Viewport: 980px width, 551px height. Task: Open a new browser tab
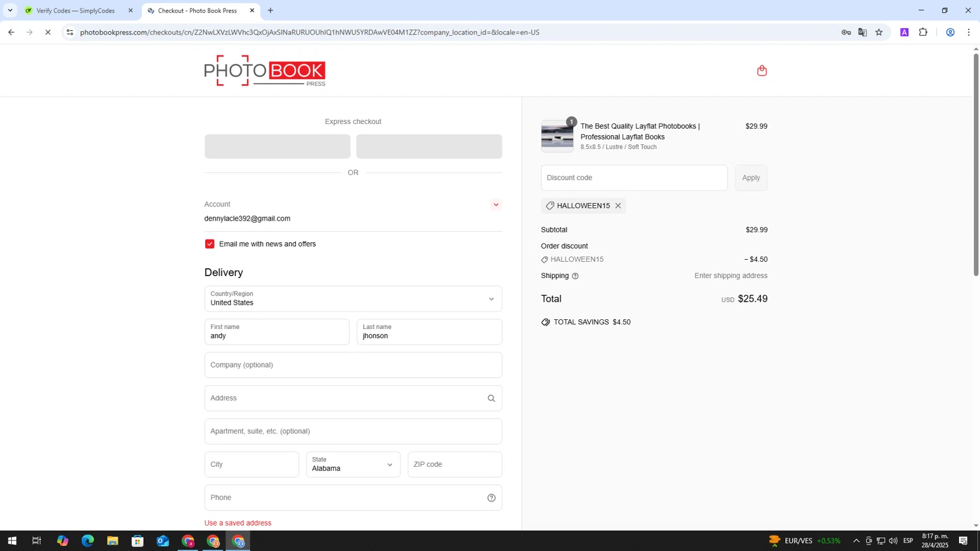(270, 10)
